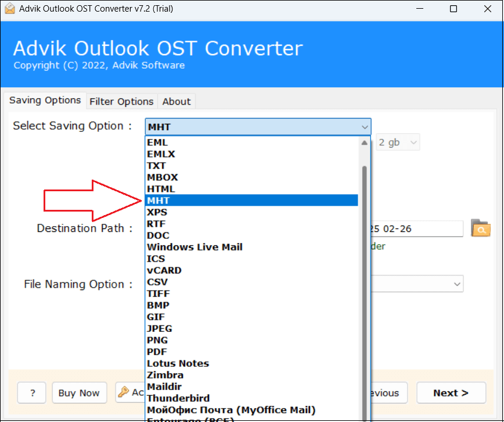This screenshot has width=504, height=422.
Task: Choose Lotus Notes option
Action: (251, 363)
